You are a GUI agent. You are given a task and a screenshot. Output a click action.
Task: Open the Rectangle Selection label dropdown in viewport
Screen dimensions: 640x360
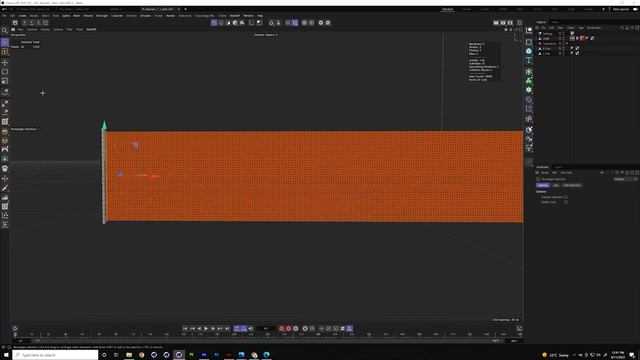[24, 129]
